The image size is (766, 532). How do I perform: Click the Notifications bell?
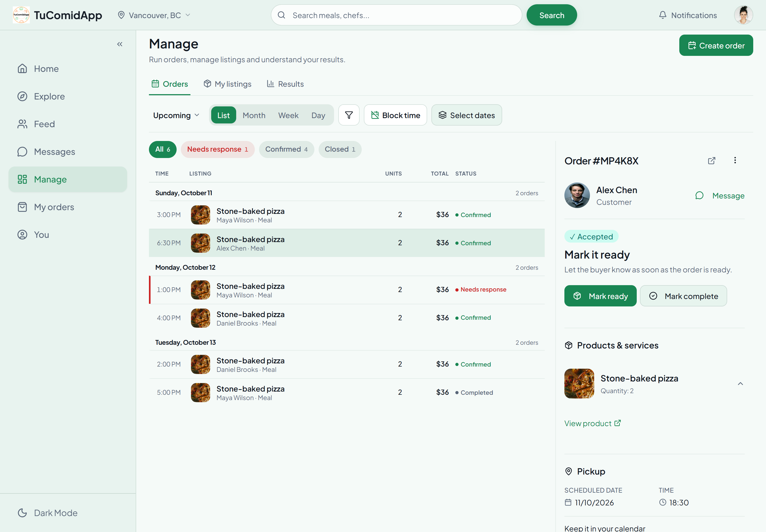click(688, 15)
